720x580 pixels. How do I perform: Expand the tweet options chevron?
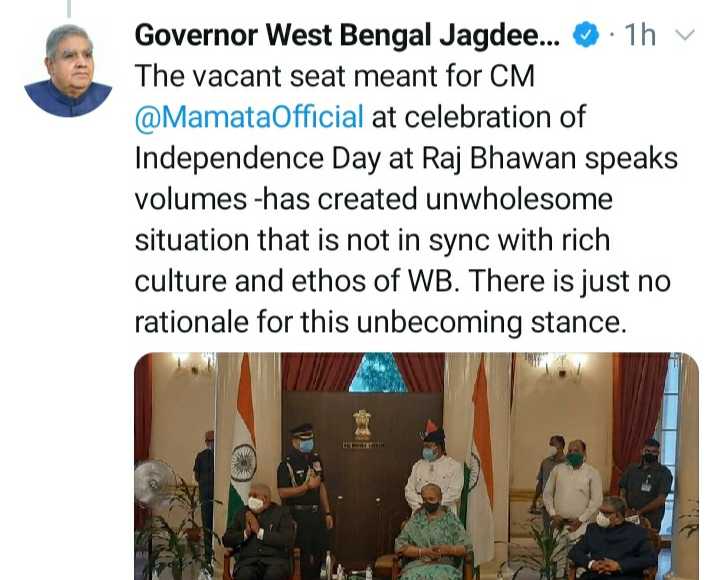pyautogui.click(x=685, y=35)
